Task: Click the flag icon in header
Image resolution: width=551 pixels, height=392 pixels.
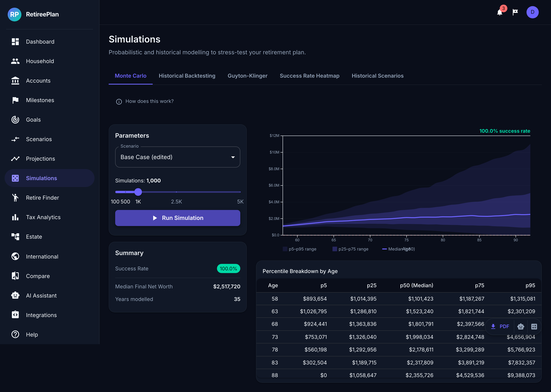Action: tap(515, 12)
